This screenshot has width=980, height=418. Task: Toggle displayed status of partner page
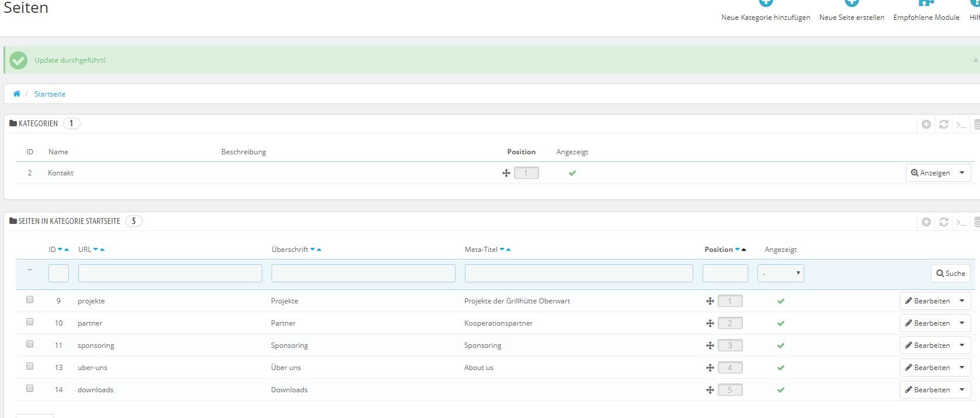coord(781,323)
